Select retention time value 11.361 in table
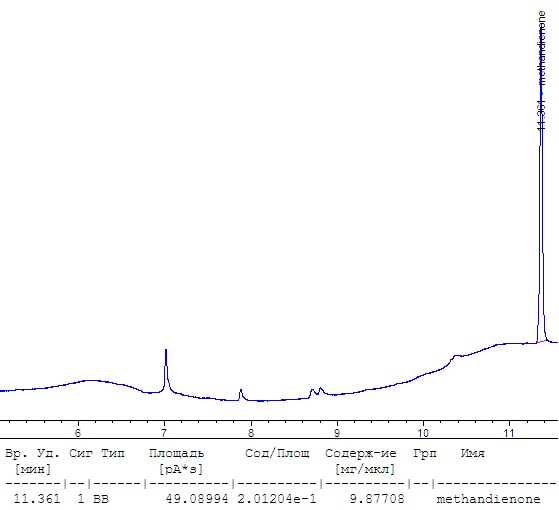The width and height of the screenshot is (559, 510). point(37,499)
